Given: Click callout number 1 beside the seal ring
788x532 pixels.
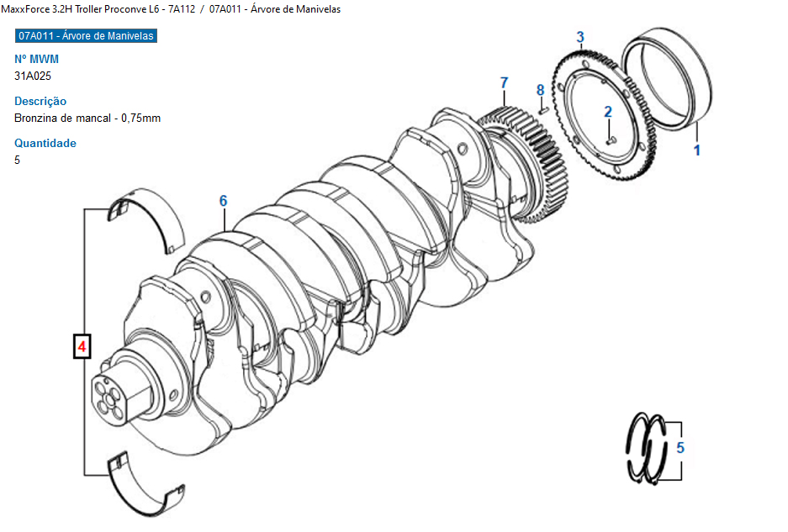Looking at the screenshot, I should [696, 151].
